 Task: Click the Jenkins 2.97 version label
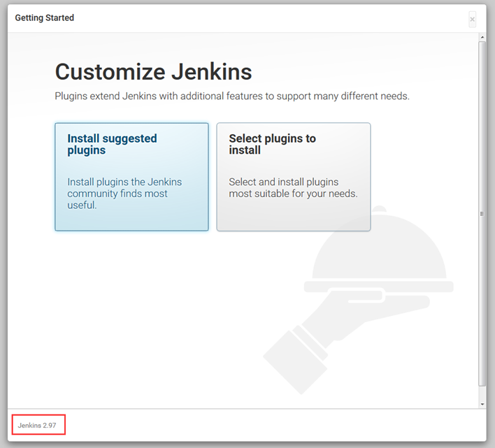click(x=37, y=425)
